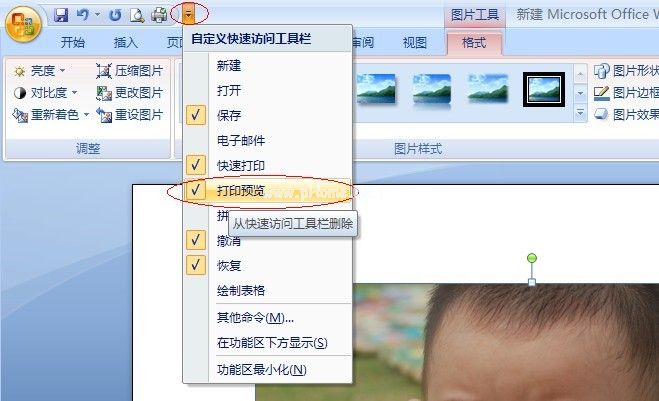Switch to the 开始 ribbon tab
Image resolution: width=659 pixels, height=401 pixels.
click(x=73, y=42)
